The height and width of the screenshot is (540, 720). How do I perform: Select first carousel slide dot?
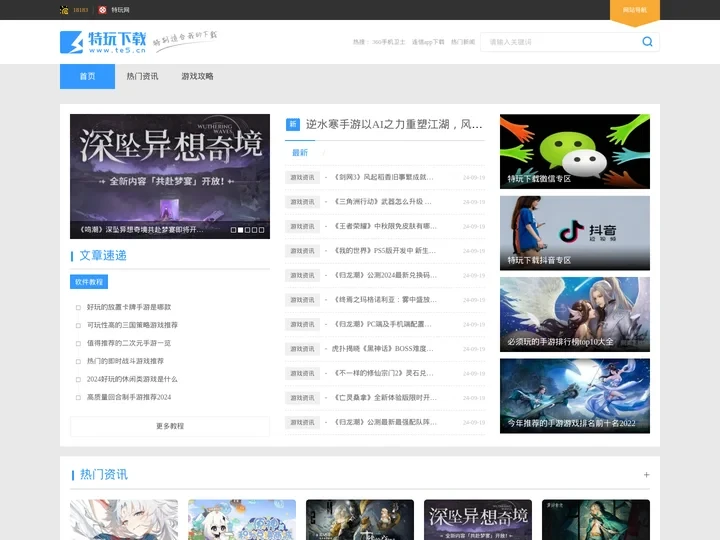[233, 230]
